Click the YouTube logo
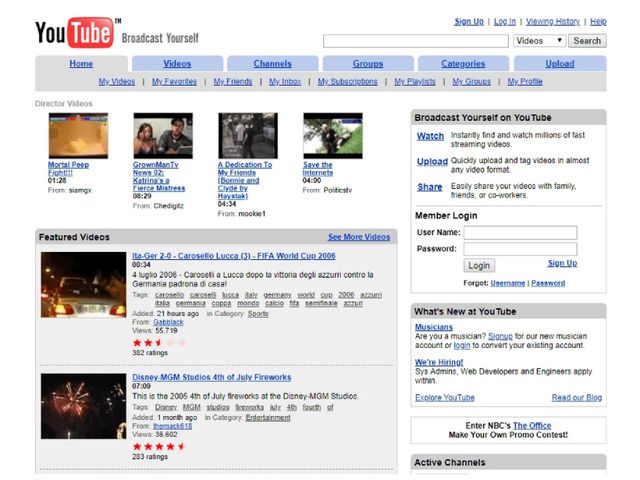The height and width of the screenshot is (480, 640). (74, 33)
